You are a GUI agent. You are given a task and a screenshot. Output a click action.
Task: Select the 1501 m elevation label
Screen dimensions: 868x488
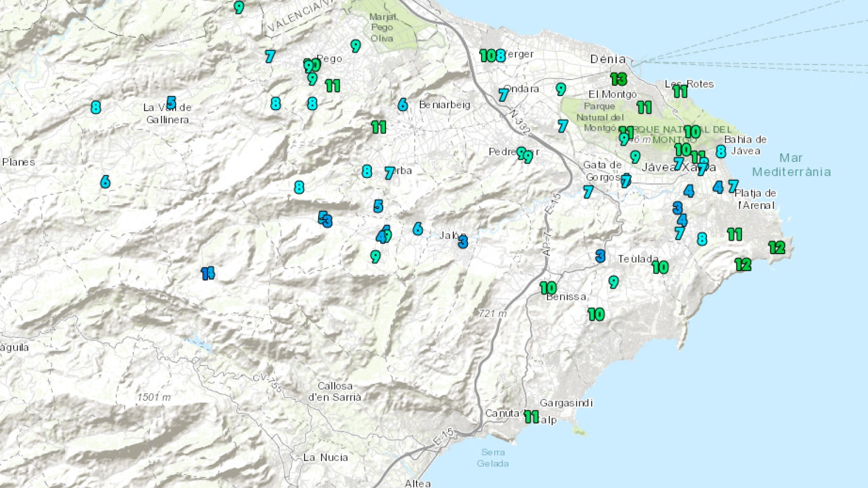154,397
